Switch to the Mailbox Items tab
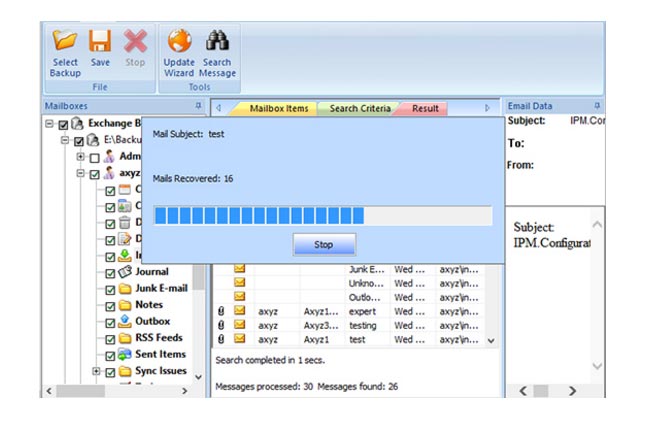The width and height of the screenshot is (645, 421). (279, 108)
